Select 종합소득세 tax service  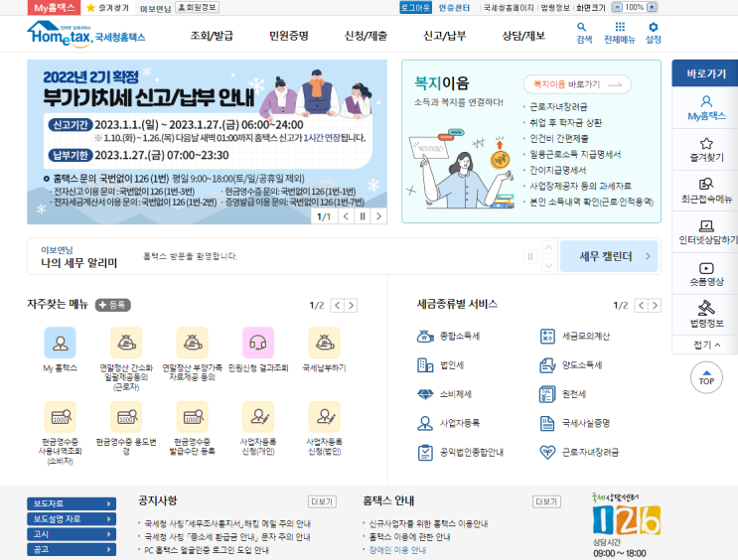point(448,336)
